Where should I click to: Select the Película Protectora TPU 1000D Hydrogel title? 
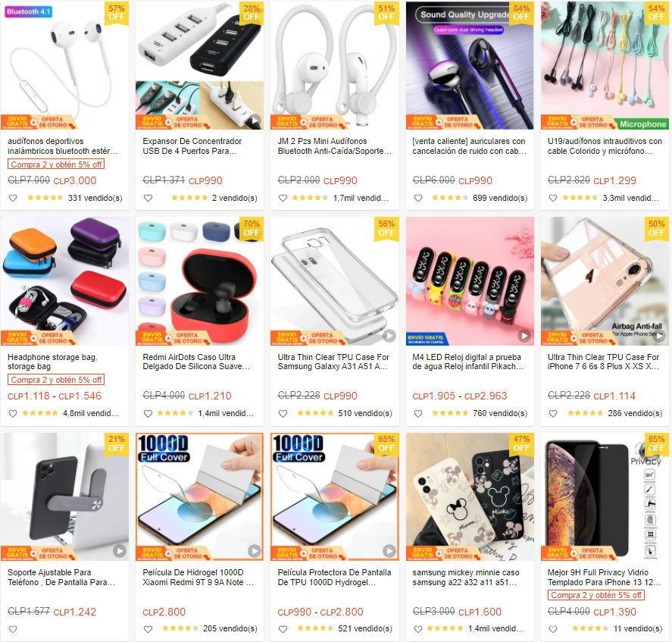pyautogui.click(x=334, y=578)
